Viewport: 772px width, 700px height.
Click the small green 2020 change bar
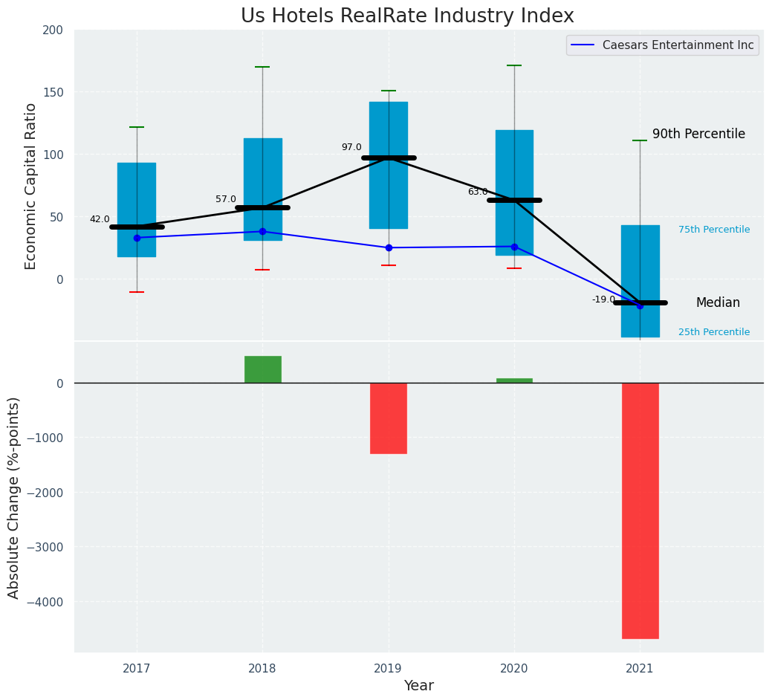(514, 380)
